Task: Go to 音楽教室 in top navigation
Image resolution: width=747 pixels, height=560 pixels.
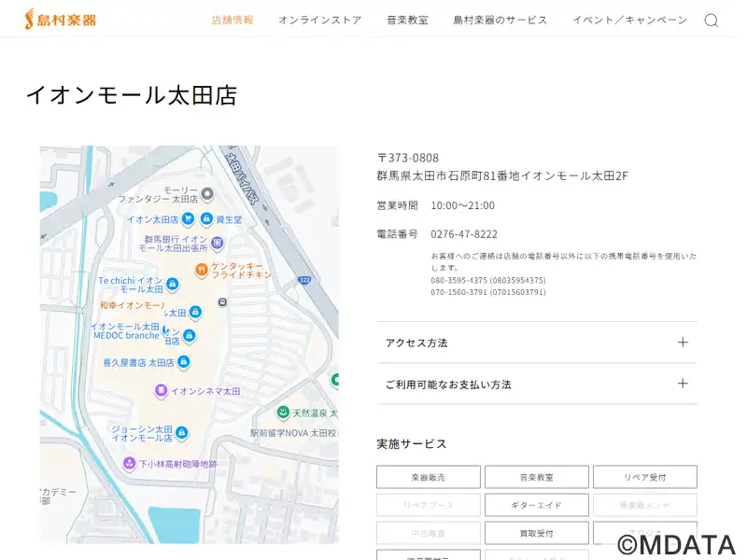Action: coord(407,20)
